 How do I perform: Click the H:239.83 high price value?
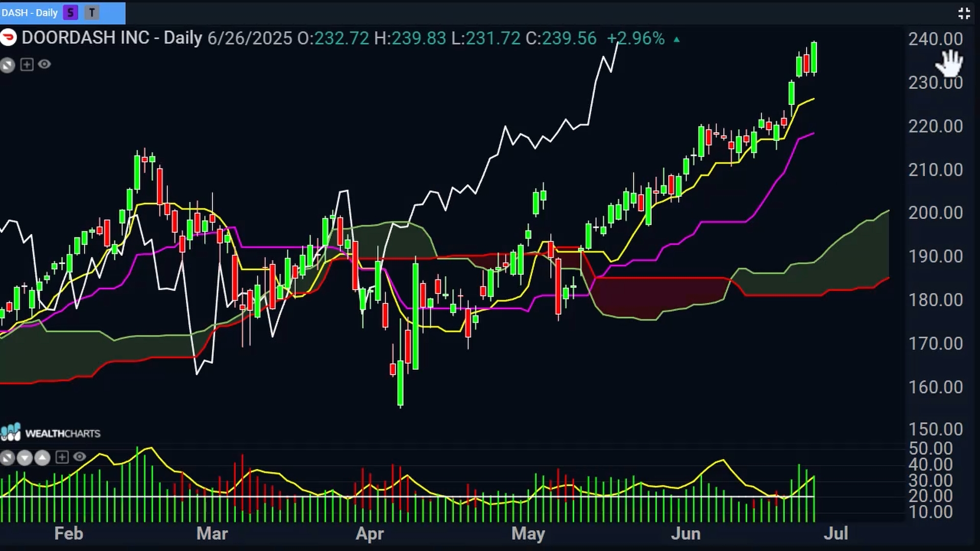tap(410, 38)
